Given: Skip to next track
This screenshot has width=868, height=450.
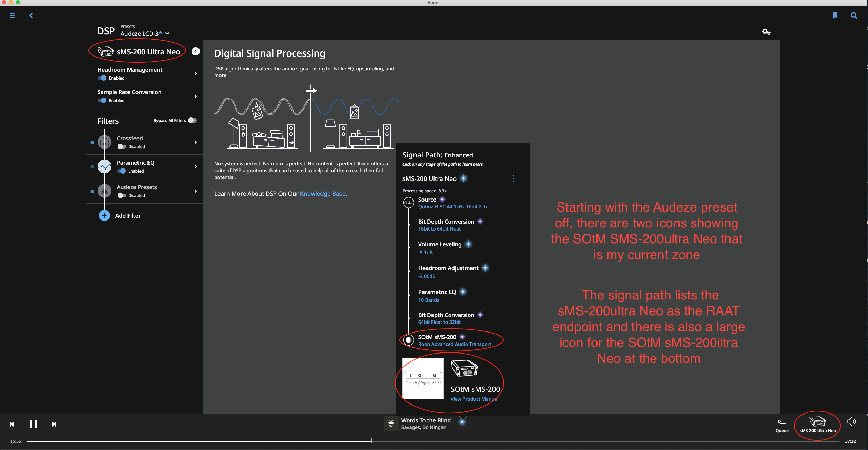Looking at the screenshot, I should click(x=54, y=424).
